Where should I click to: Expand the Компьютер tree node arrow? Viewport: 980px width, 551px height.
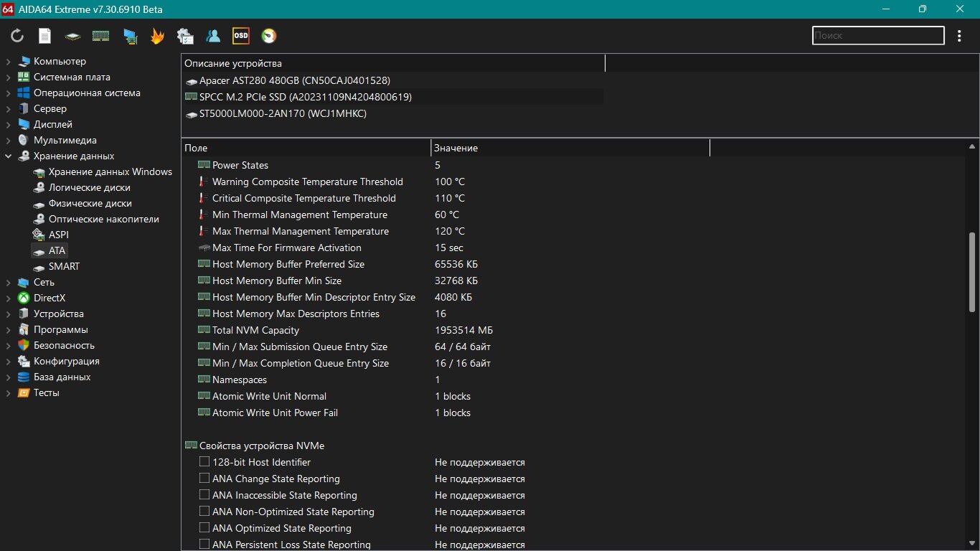click(x=8, y=61)
